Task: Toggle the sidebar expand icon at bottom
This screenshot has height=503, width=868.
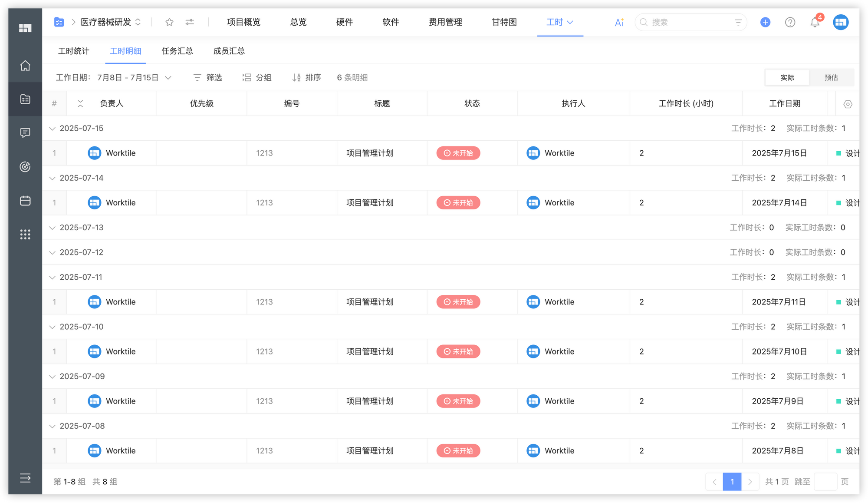Action: pyautogui.click(x=25, y=478)
